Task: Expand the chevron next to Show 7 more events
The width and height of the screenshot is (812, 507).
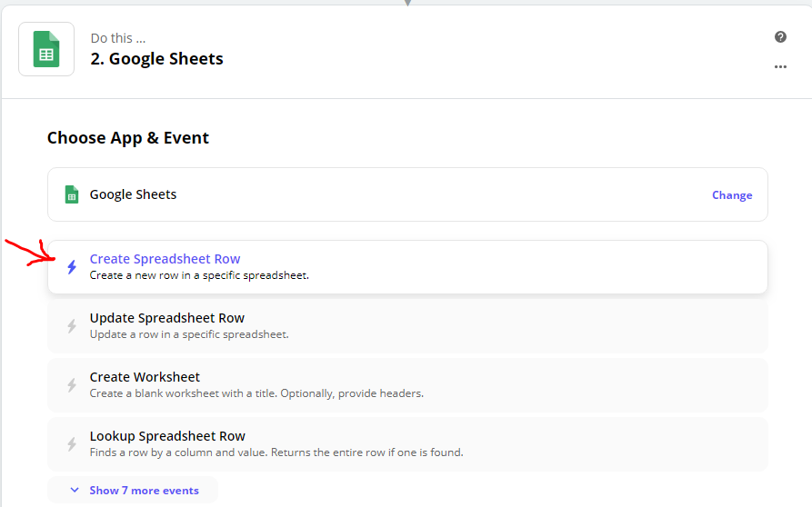Action: 75,490
